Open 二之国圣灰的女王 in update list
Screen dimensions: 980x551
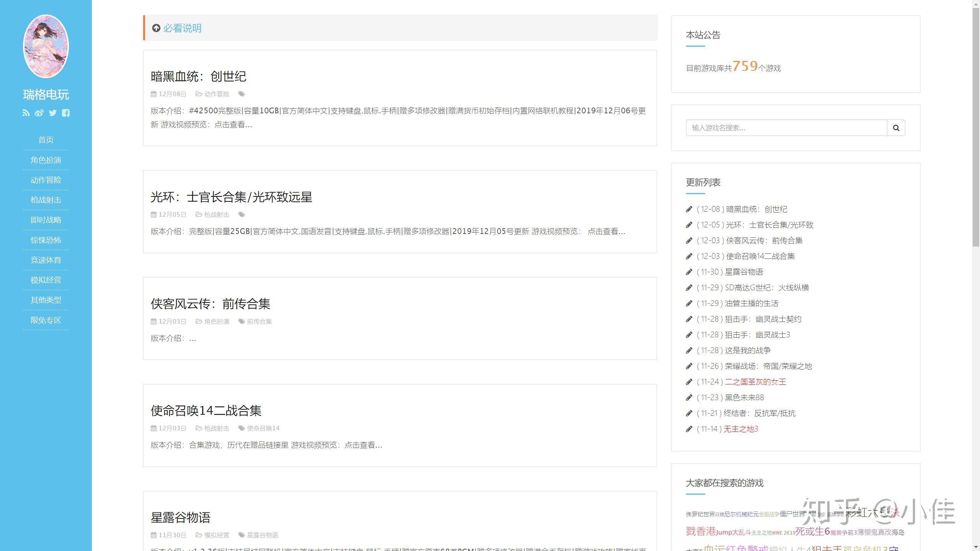point(755,382)
